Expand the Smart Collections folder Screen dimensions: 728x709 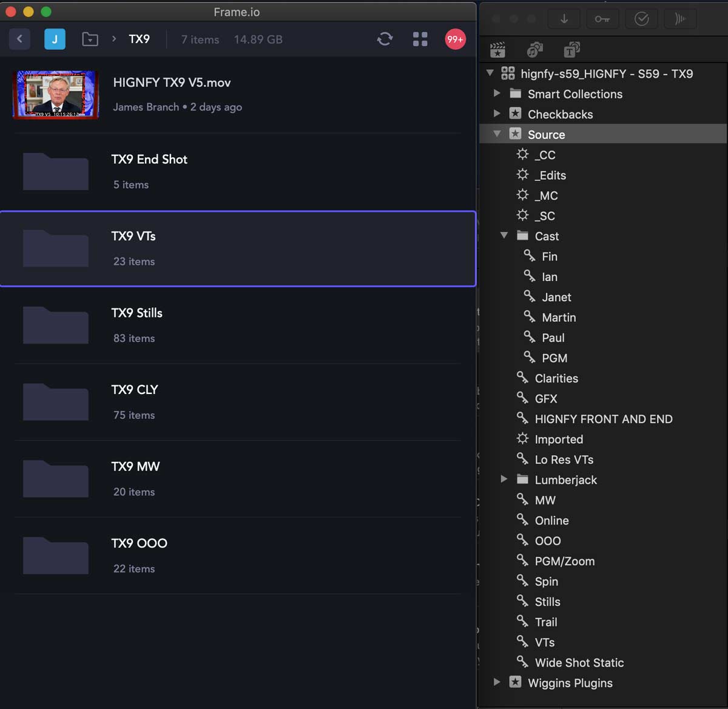[x=497, y=93]
